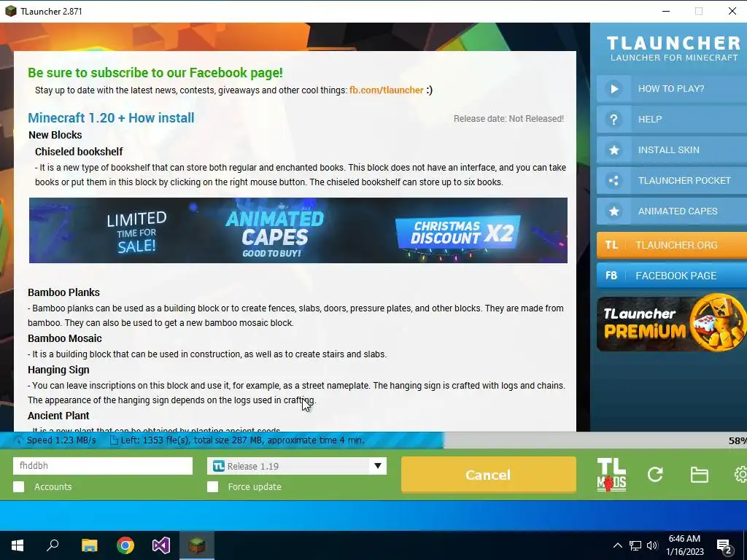Expand the Release 1.19 version dropdown

click(x=296, y=466)
